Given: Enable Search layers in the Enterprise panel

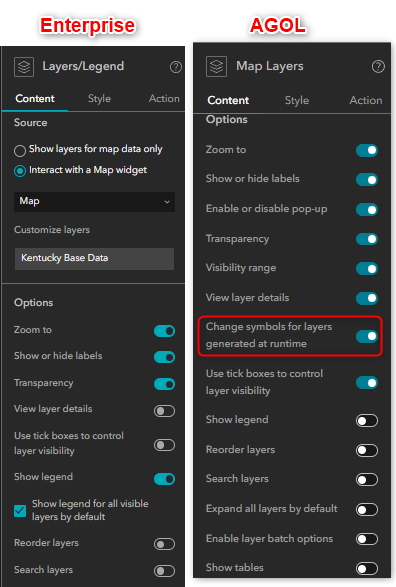Looking at the screenshot, I should coord(164,571).
